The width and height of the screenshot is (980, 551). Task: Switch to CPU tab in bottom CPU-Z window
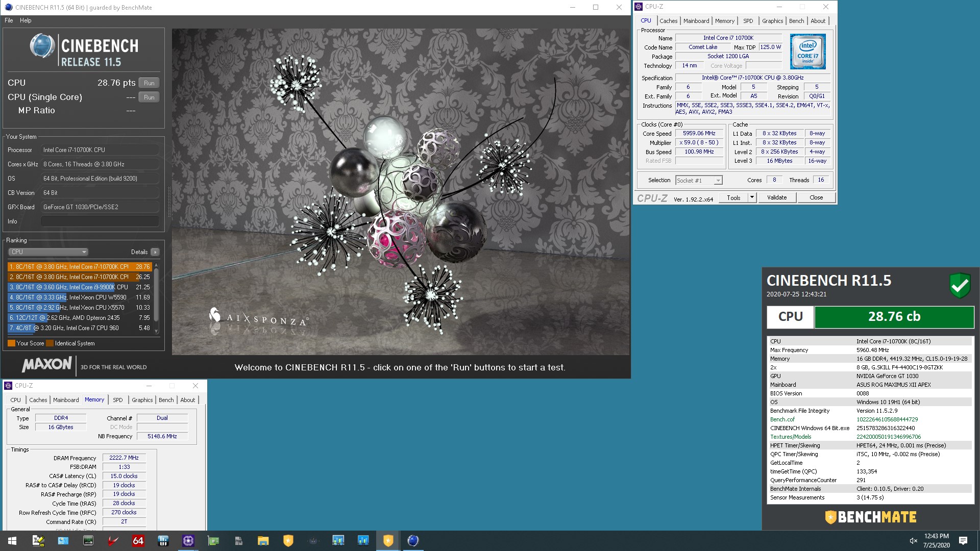pyautogui.click(x=15, y=400)
